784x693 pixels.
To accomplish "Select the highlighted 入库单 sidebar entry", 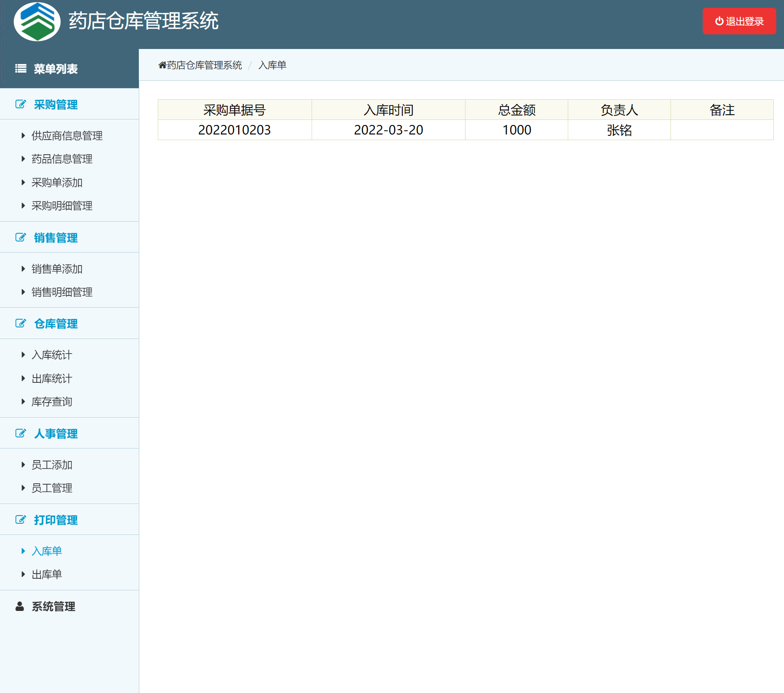I will point(47,551).
